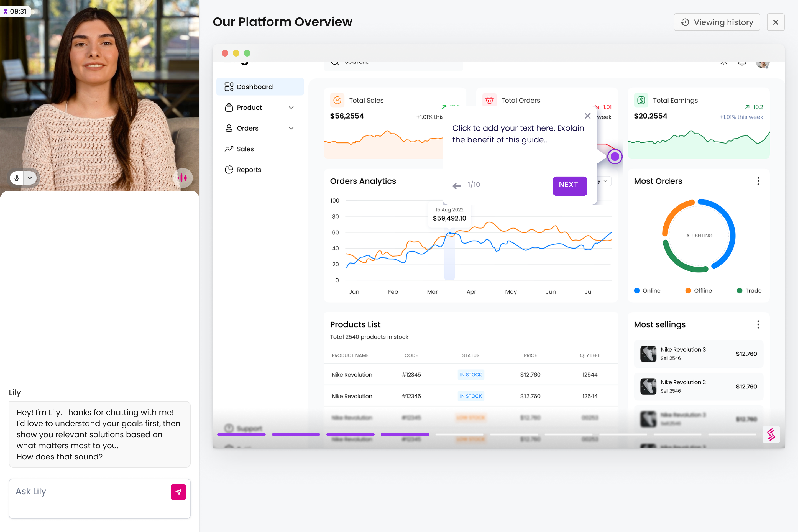Open the microphone options dropdown arrow

tap(30, 178)
